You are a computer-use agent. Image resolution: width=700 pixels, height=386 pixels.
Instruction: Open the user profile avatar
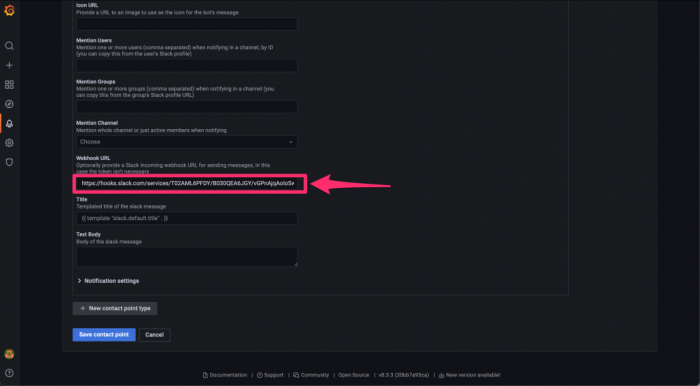tap(9, 354)
